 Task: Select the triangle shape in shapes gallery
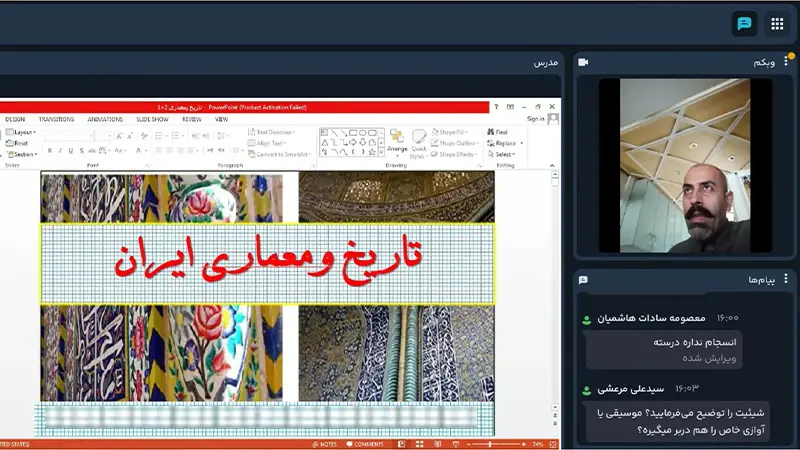tap(324, 142)
